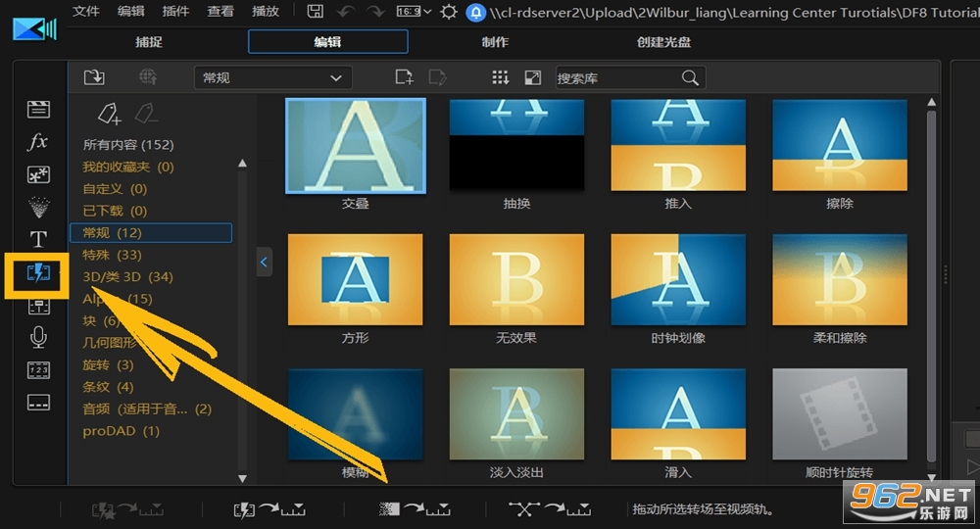The width and height of the screenshot is (980, 529).
Task: Select the Title Room T icon
Action: (38, 239)
